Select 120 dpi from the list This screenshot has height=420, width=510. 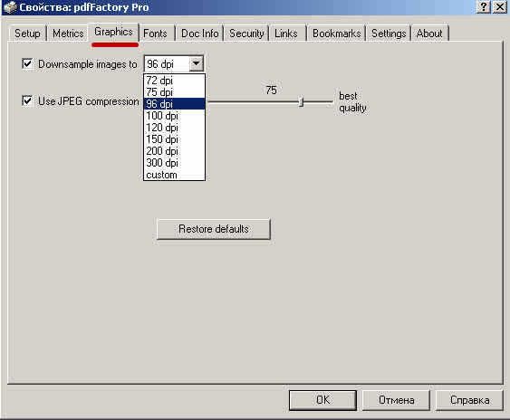coord(174,128)
